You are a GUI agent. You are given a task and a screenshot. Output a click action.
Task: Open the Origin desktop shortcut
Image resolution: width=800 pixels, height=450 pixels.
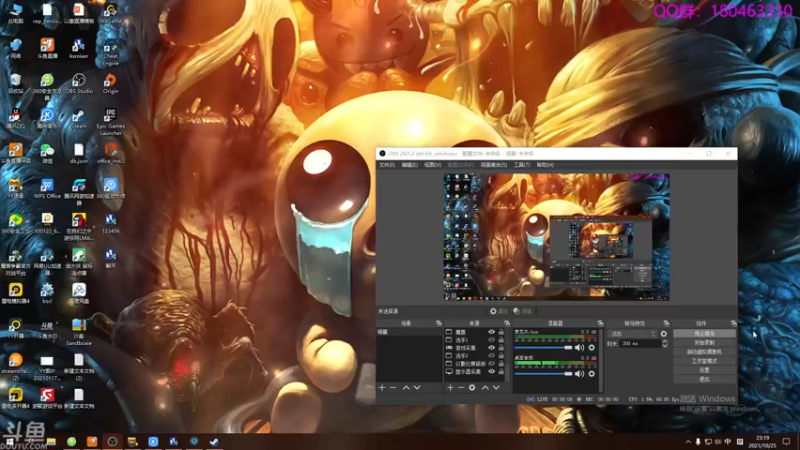(110, 84)
